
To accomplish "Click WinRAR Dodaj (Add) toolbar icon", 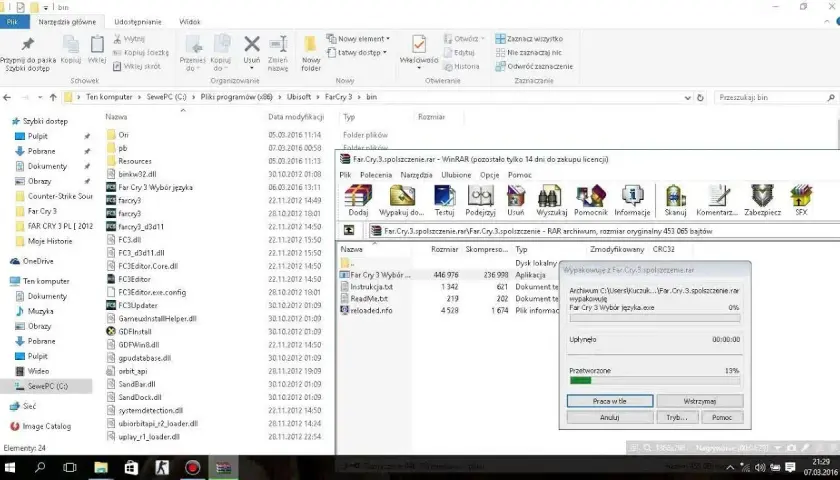I will tap(358, 196).
